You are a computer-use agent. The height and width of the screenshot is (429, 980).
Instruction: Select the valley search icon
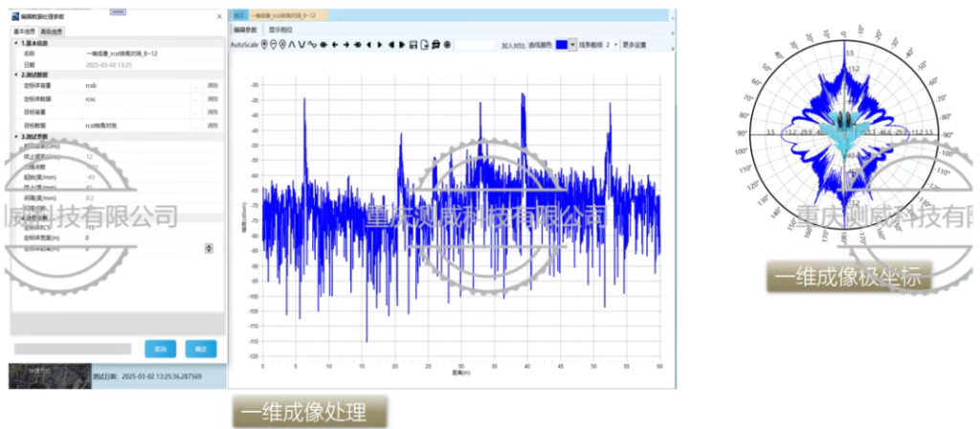point(301,44)
